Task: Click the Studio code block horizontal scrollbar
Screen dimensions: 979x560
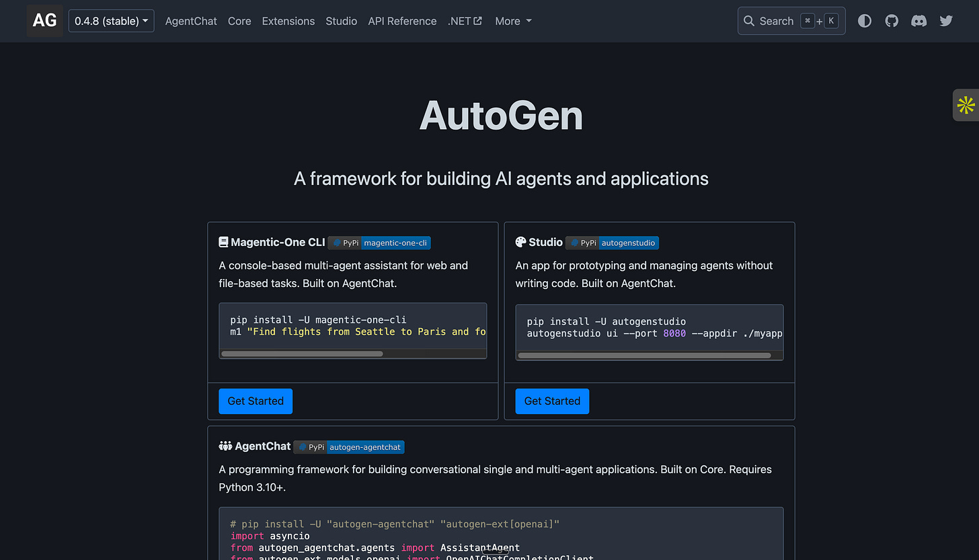Action: 644,356
